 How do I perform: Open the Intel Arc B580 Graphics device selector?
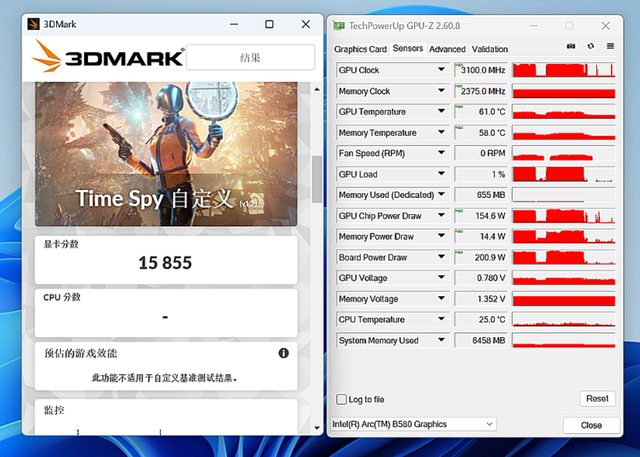[x=413, y=424]
